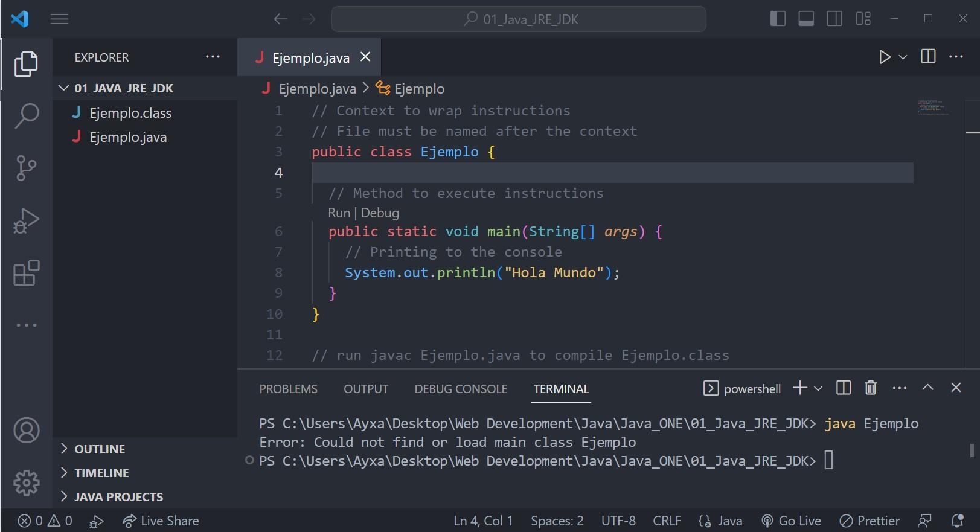Click the powershell terminal label
The image size is (980, 532).
(x=742, y=389)
